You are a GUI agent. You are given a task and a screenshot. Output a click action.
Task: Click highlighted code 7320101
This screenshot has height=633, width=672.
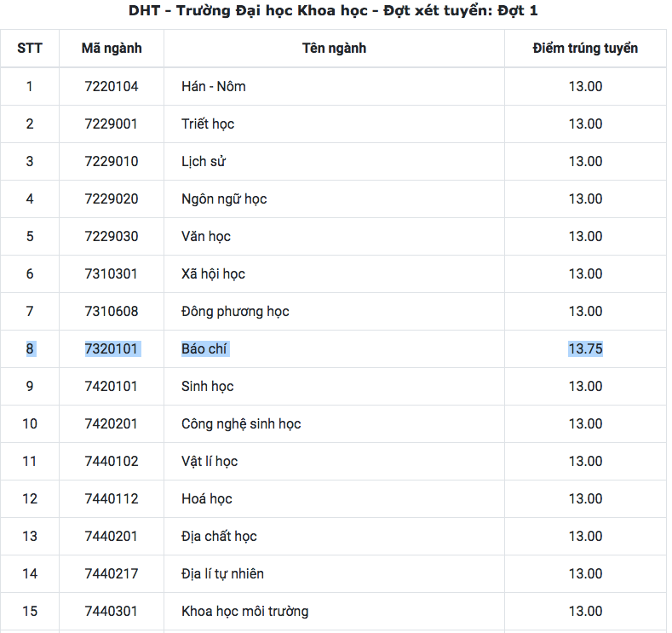(111, 348)
